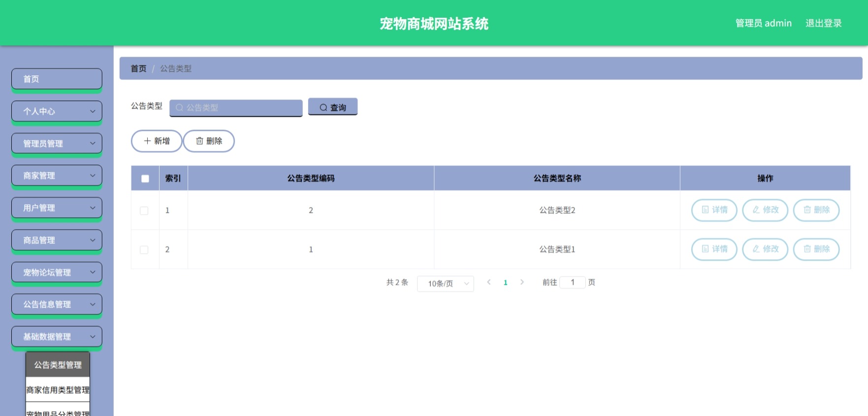Open the 10条/页 page size dropdown
The image size is (868, 416).
click(446, 283)
